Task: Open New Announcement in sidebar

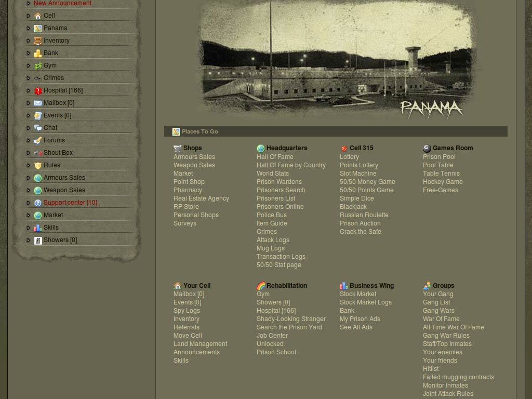Action: click(x=62, y=3)
